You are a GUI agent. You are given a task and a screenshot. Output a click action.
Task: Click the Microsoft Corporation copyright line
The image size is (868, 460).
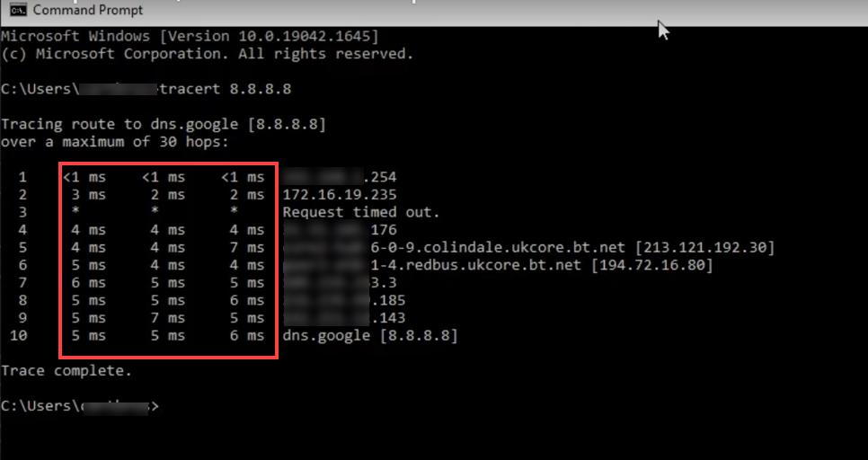(207, 54)
